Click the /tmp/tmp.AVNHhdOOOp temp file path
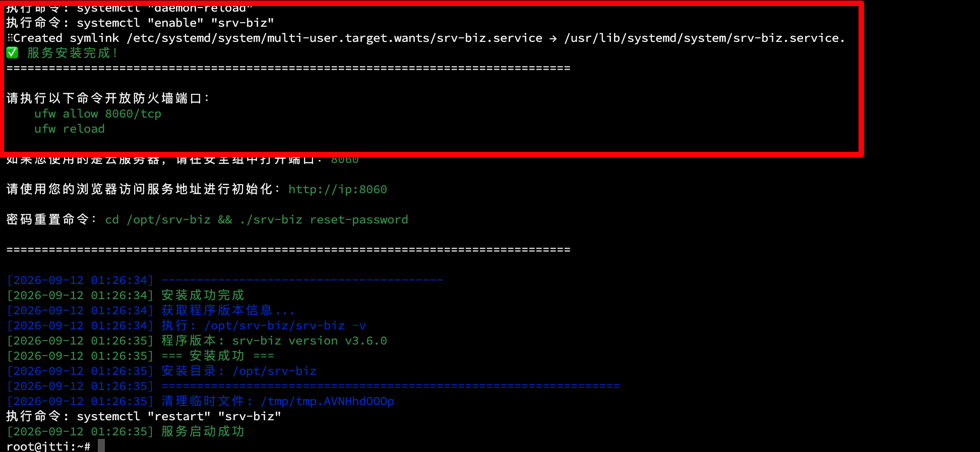980x452 pixels. tap(328, 401)
